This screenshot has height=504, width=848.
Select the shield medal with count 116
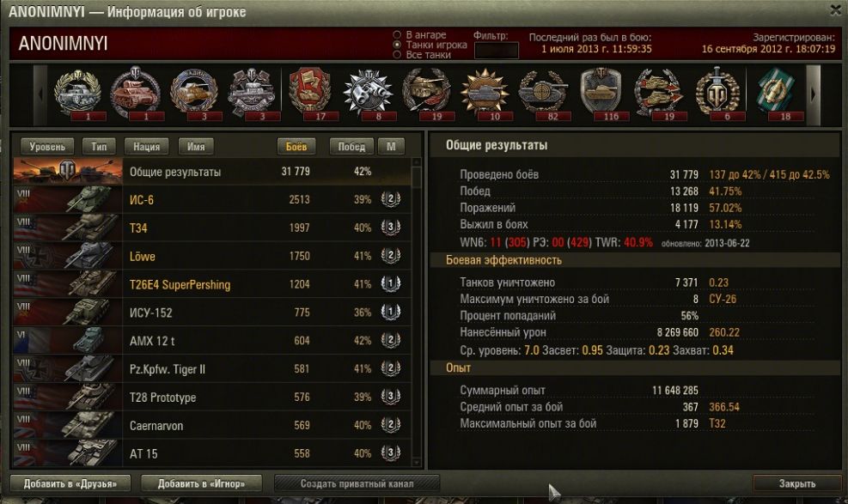[601, 93]
